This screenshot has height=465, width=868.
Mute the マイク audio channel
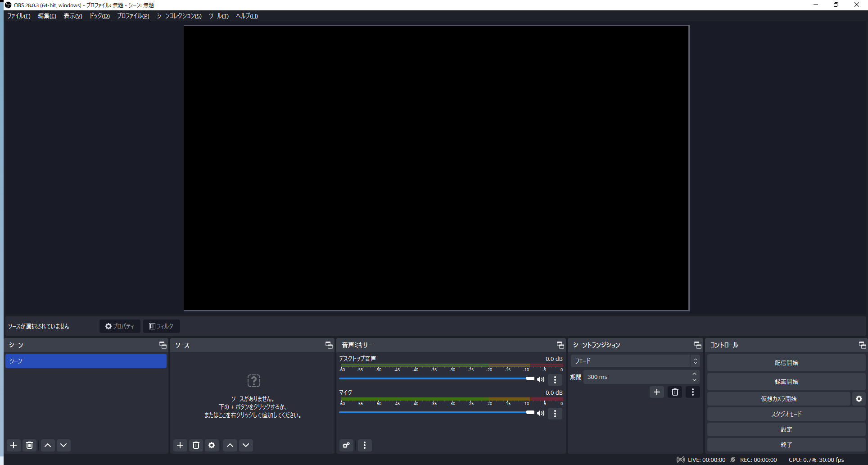pos(541,413)
